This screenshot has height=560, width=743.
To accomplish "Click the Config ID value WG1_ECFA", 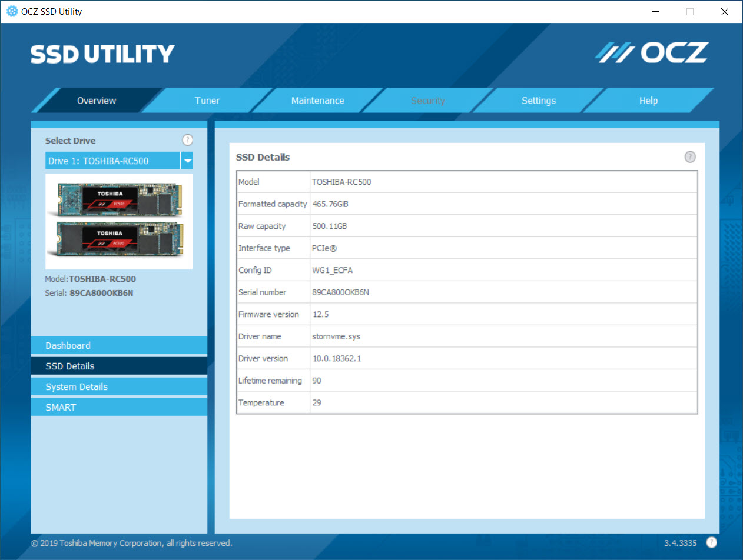I will [x=333, y=270].
